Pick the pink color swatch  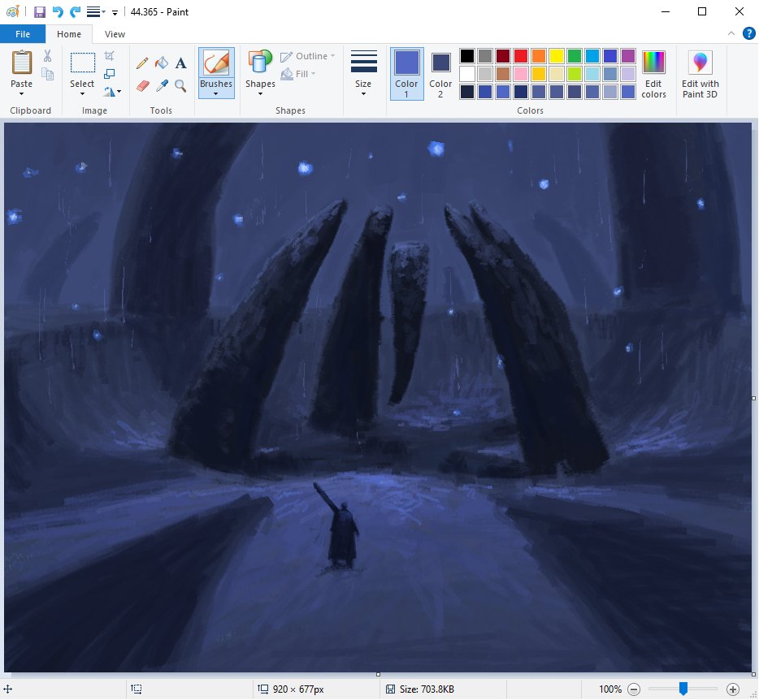[x=521, y=74]
